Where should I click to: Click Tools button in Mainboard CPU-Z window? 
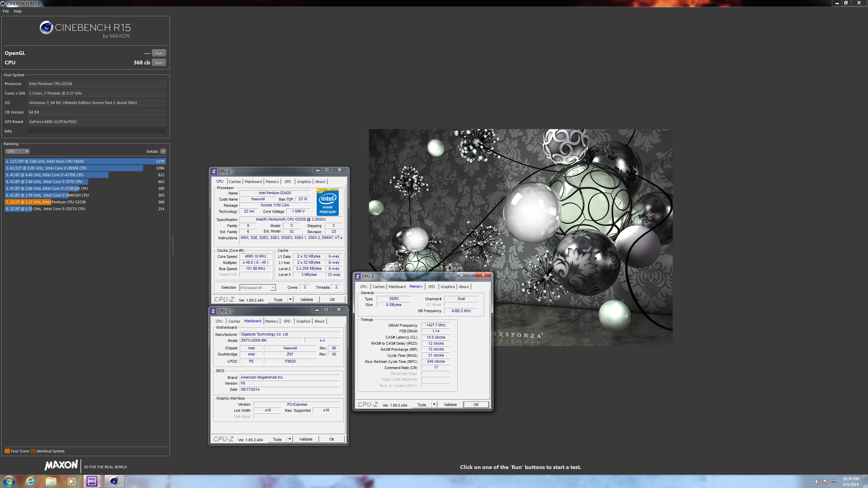click(x=277, y=439)
